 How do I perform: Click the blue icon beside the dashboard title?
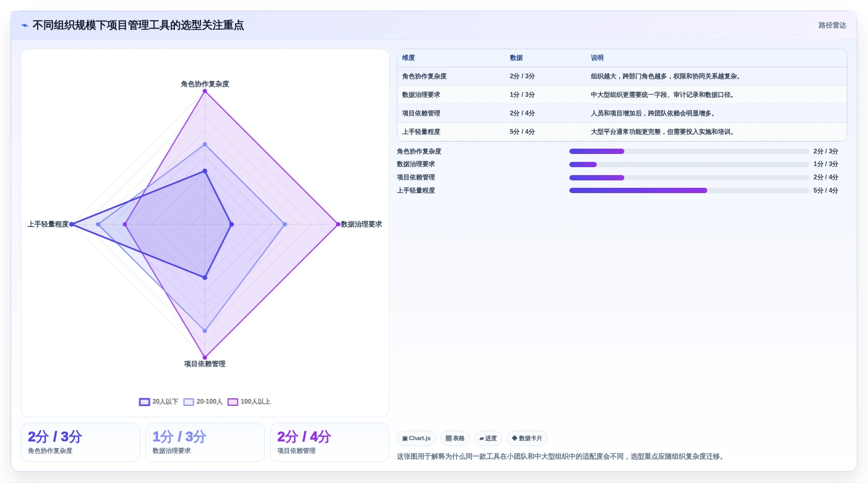(24, 25)
